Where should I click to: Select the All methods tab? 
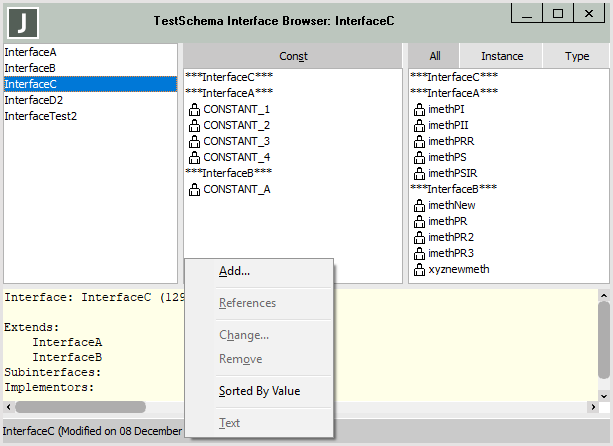point(434,56)
